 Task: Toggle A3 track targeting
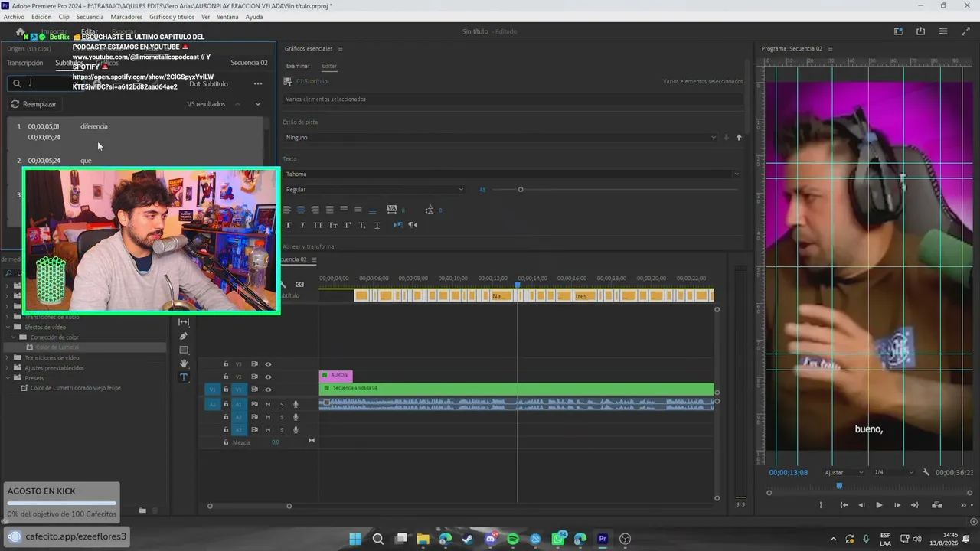tap(238, 429)
